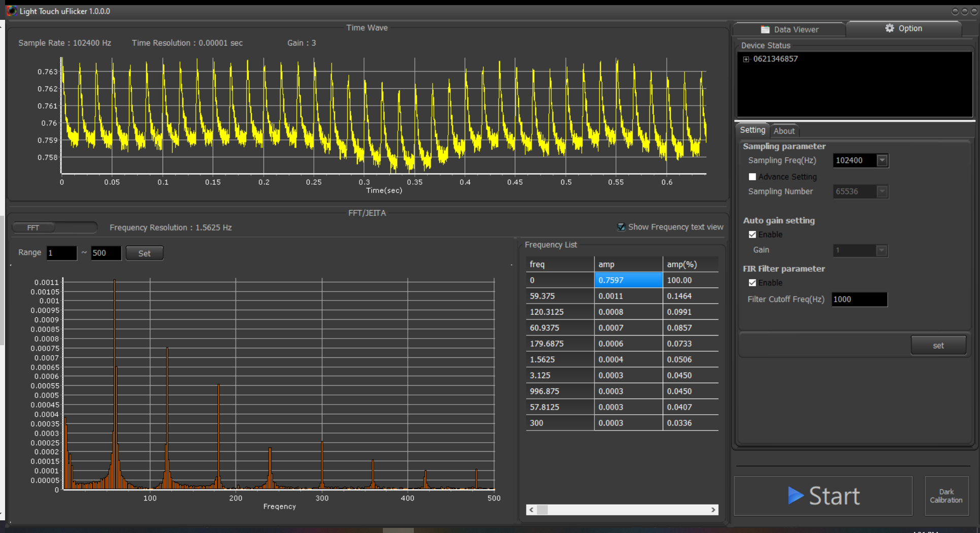Click the blue Start play arrow
980x533 pixels.
pos(795,495)
